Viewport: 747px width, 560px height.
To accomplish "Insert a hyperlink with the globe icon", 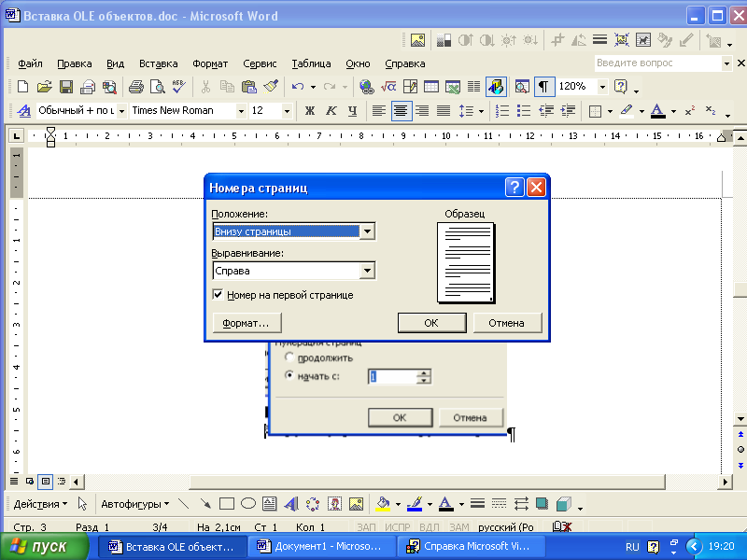I will 366,87.
